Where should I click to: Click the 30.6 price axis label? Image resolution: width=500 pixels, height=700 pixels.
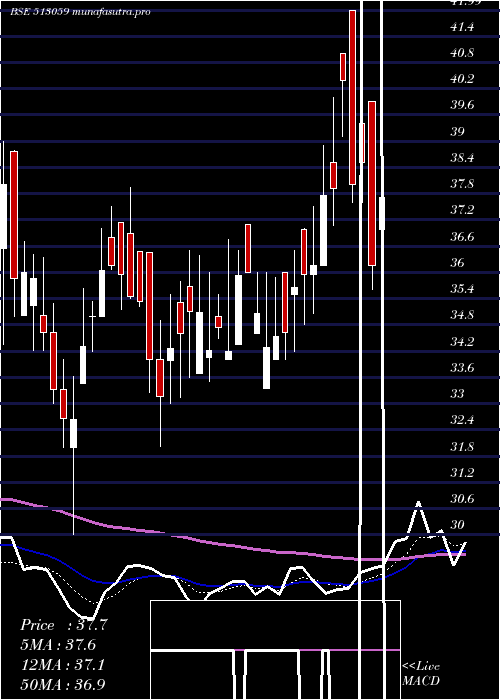click(x=462, y=499)
